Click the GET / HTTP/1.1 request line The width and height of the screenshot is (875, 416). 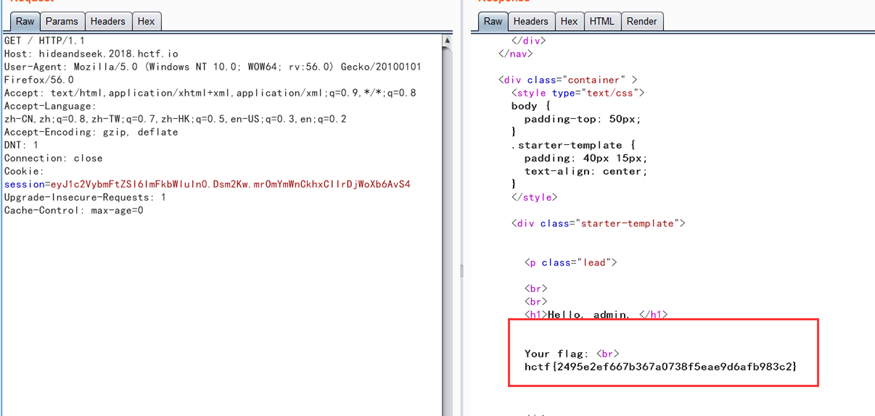click(x=44, y=40)
